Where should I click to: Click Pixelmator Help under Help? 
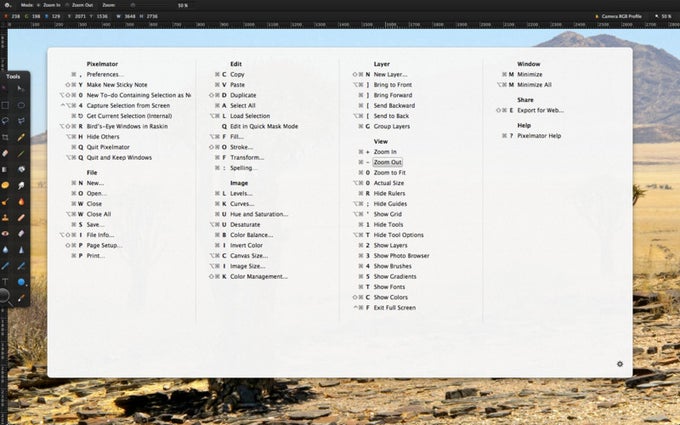pos(539,136)
